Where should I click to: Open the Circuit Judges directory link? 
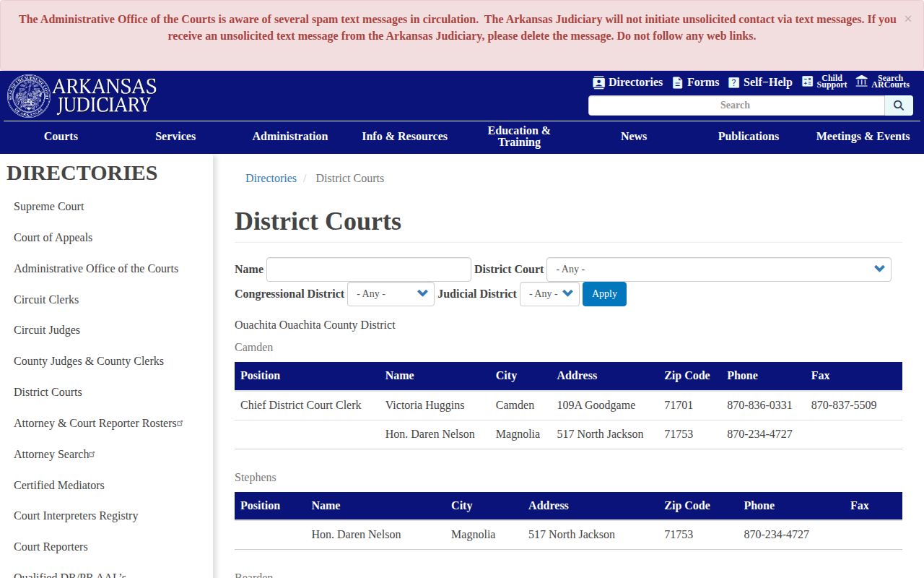(47, 330)
